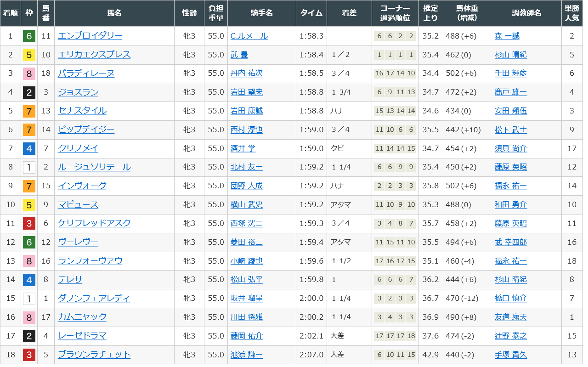Open trainer 武 幸四郎's link
Screen dimensions: 588x367
pos(510,242)
